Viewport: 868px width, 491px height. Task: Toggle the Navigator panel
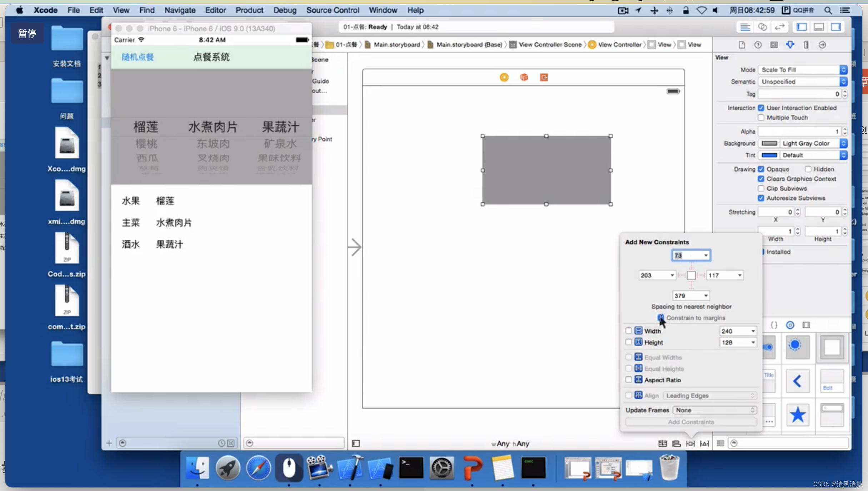[802, 27]
